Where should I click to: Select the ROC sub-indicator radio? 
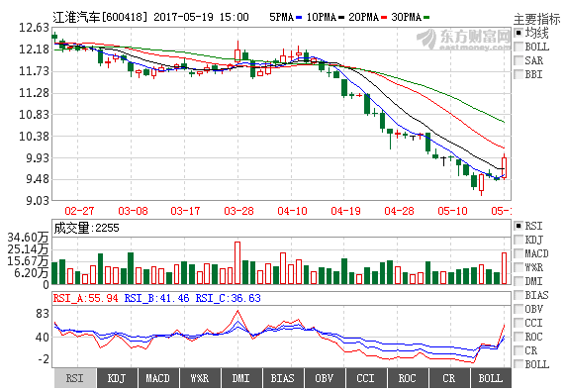point(519,337)
